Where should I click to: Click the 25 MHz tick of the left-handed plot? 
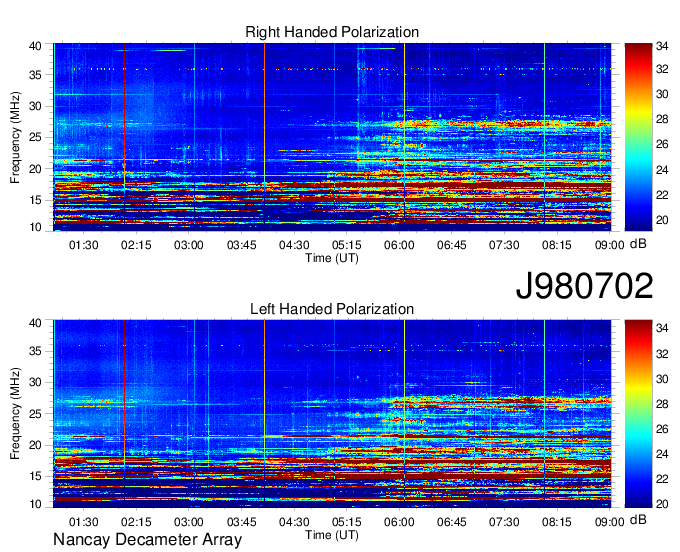coord(35,414)
